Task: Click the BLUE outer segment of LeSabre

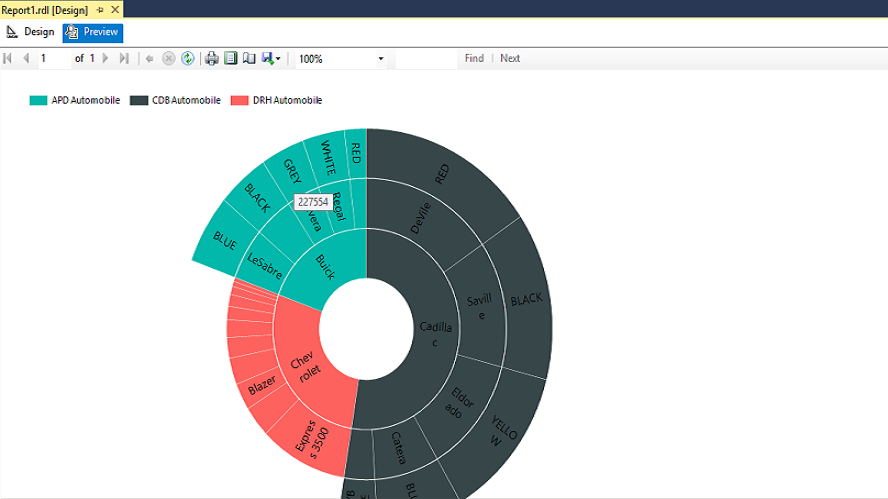Action: coord(225,241)
